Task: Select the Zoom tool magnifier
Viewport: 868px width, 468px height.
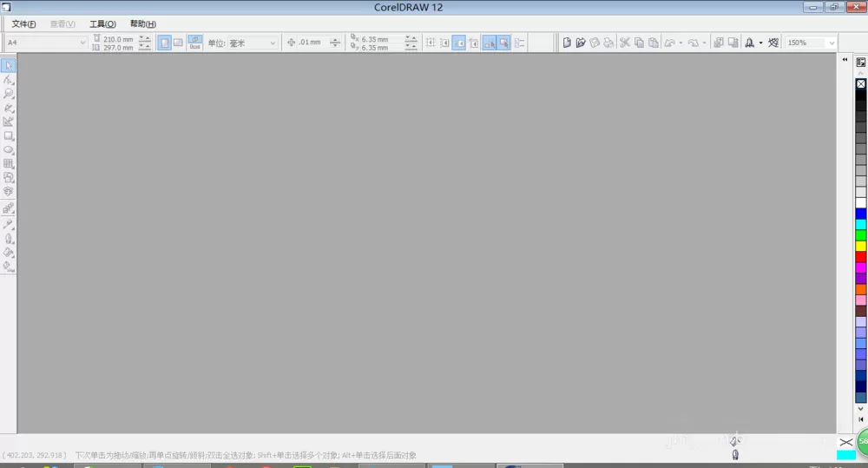Action: [x=9, y=94]
